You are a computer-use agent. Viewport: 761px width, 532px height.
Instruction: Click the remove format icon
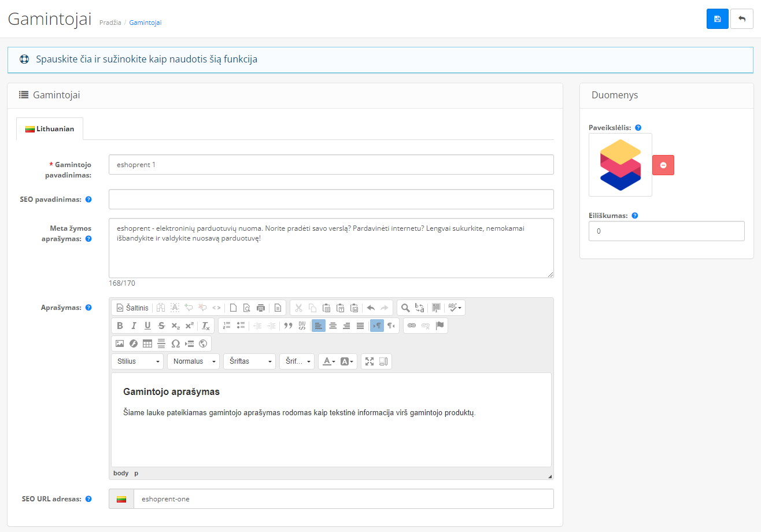point(205,326)
